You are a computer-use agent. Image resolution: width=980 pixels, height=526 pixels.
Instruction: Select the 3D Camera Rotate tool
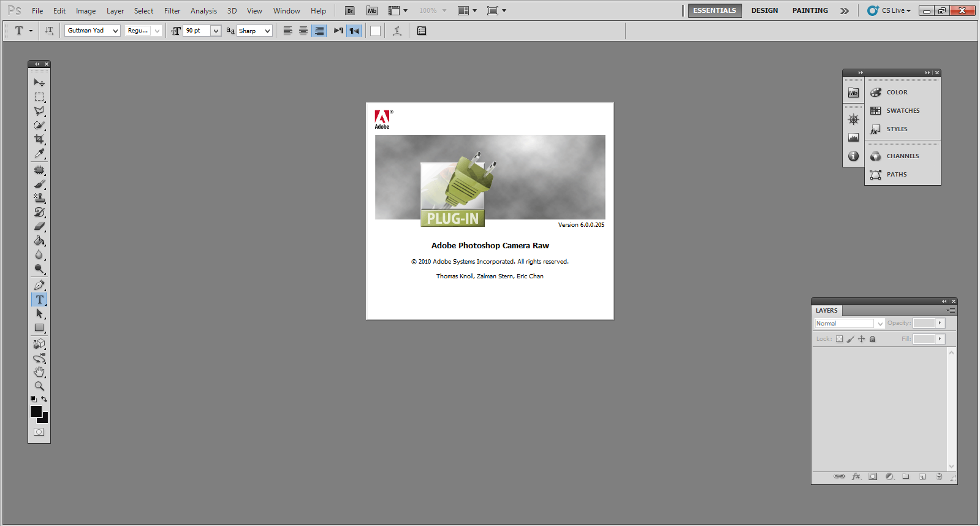click(x=39, y=358)
